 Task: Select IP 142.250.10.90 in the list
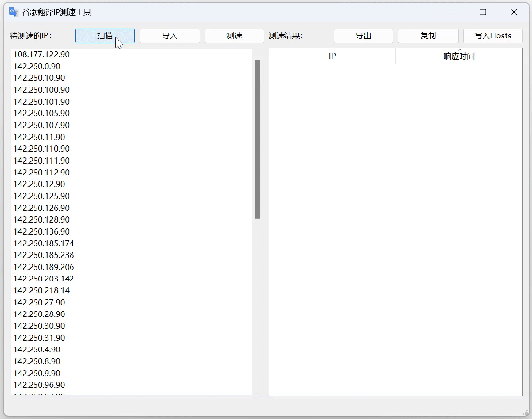point(39,78)
